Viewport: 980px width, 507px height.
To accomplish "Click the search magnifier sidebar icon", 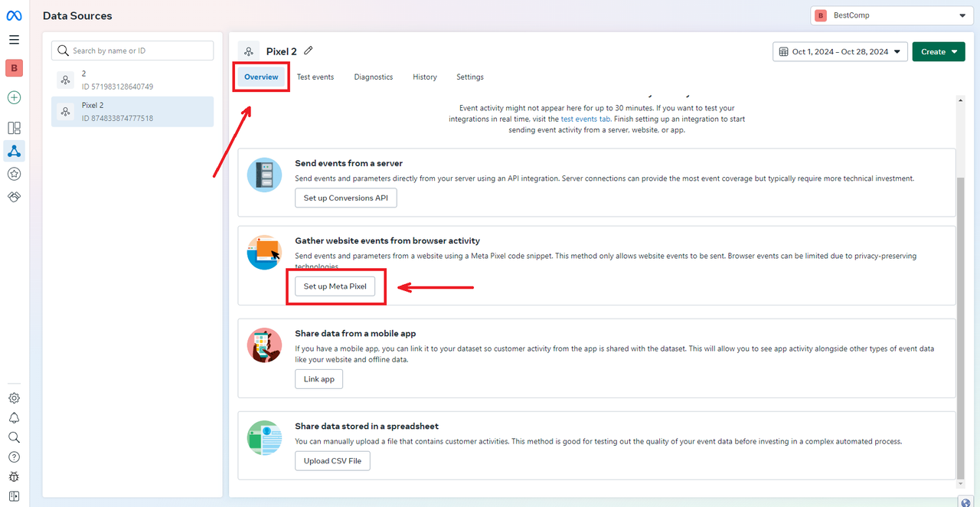I will (14, 437).
